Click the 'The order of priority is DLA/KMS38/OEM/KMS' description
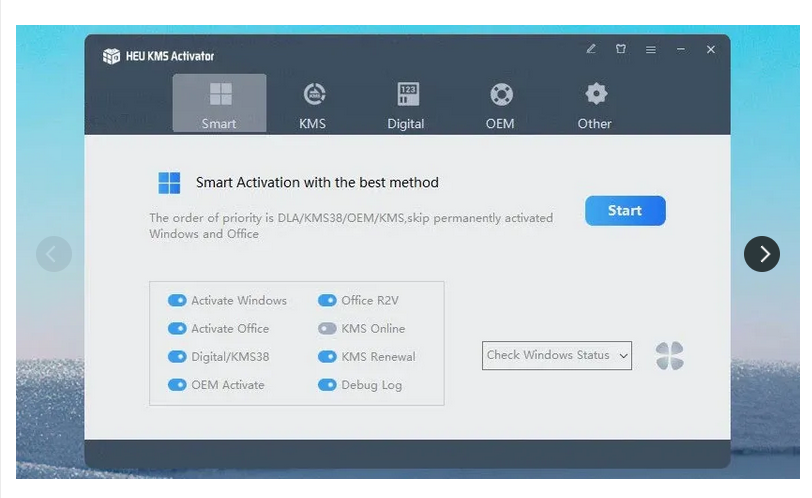The height and width of the screenshot is (498, 812). pos(351,226)
